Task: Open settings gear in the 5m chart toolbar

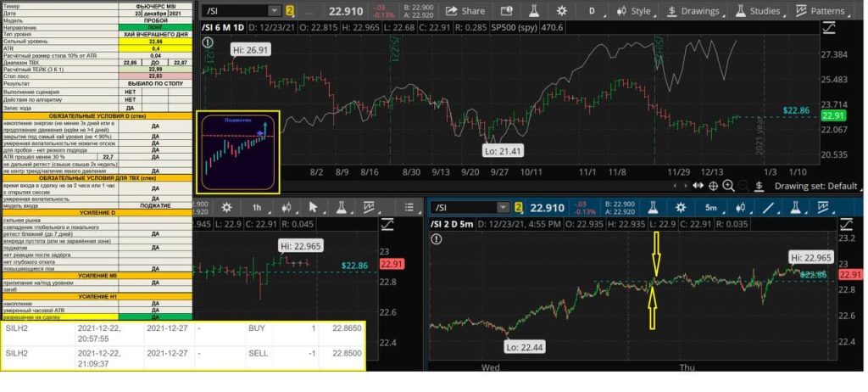Action: pyautogui.click(x=681, y=207)
